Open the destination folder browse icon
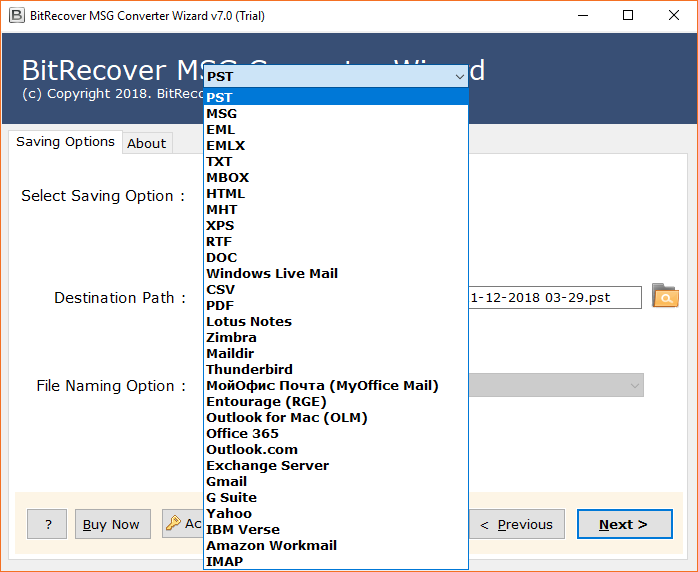698x572 pixels. tap(665, 296)
